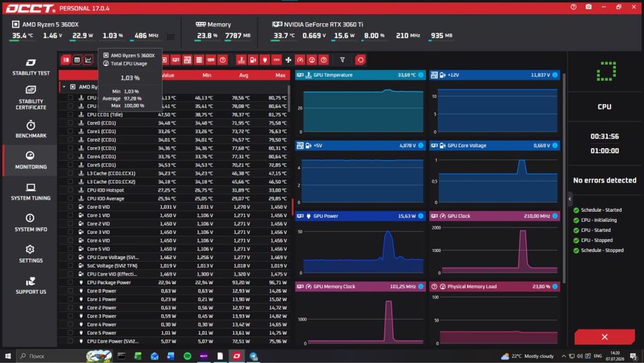Screen dimensions: 644x363
Task: Select the CPU Core Voltage (SVI row
Action: click(174, 257)
